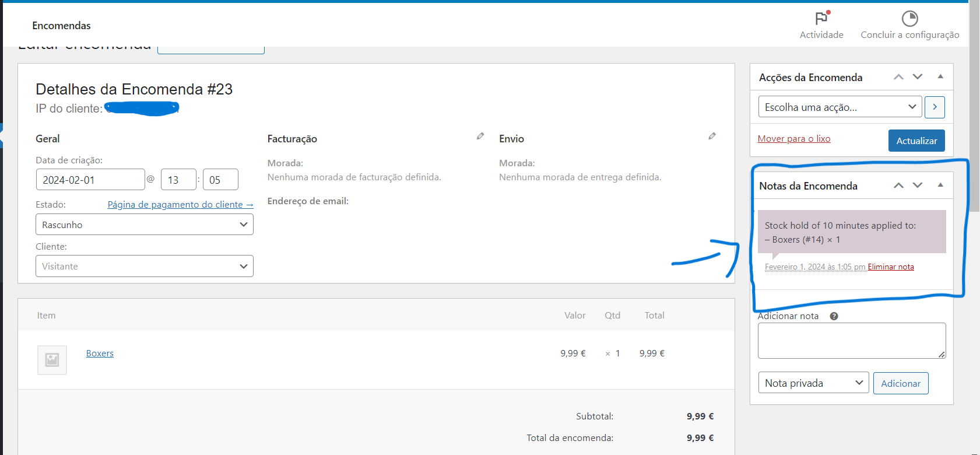
Task: Click the Adicionar nota text area
Action: click(x=852, y=341)
